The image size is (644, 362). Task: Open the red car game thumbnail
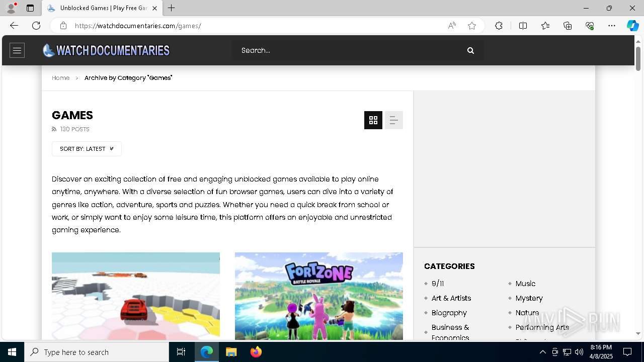(x=136, y=296)
